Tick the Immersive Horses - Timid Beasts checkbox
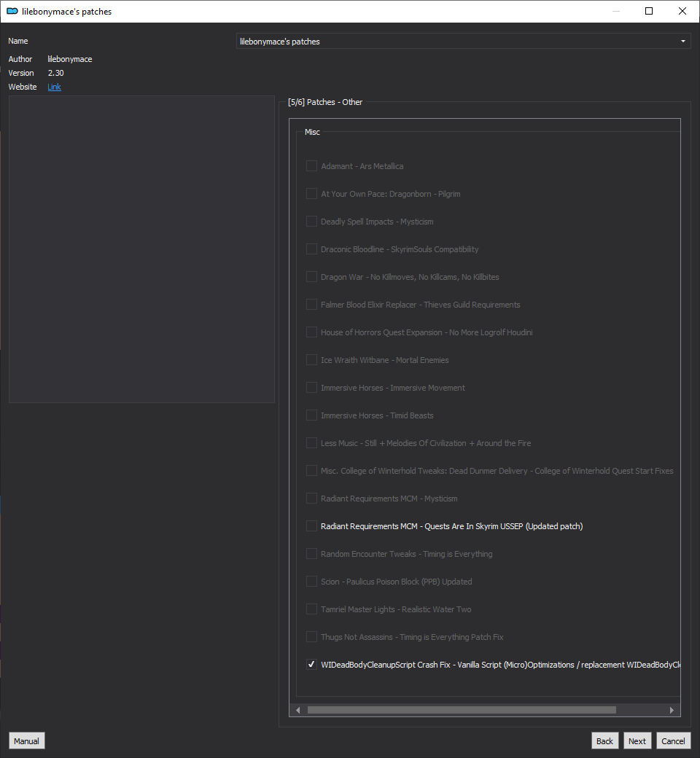 [x=312, y=415]
